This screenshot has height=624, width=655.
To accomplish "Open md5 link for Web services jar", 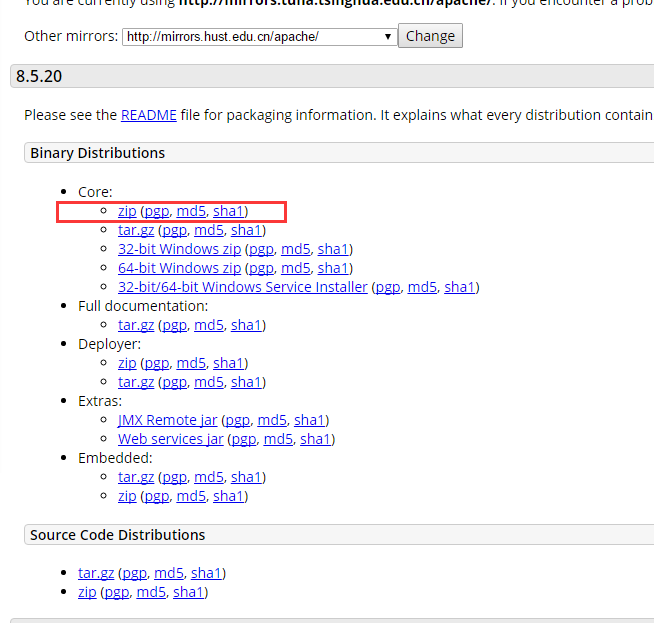I will coord(278,439).
